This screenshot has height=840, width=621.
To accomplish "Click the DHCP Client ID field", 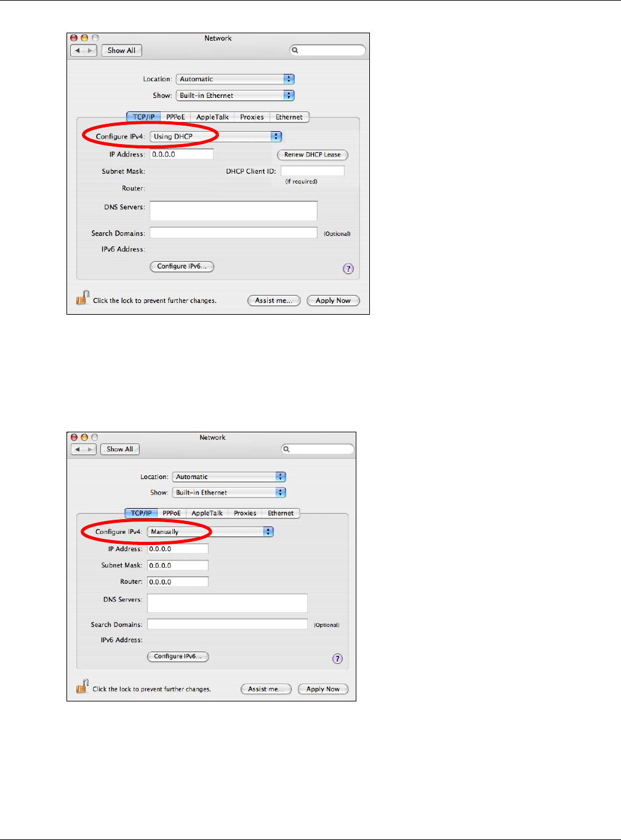I will pos(313,171).
